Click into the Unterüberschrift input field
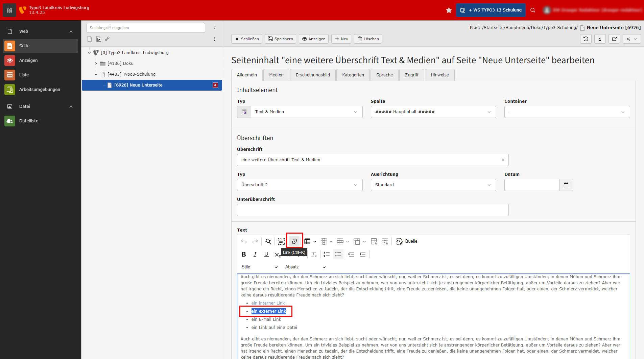 pos(373,210)
